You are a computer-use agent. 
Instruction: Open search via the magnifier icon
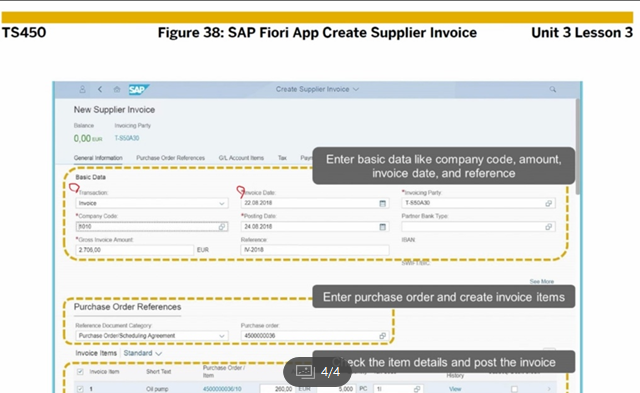[553, 89]
